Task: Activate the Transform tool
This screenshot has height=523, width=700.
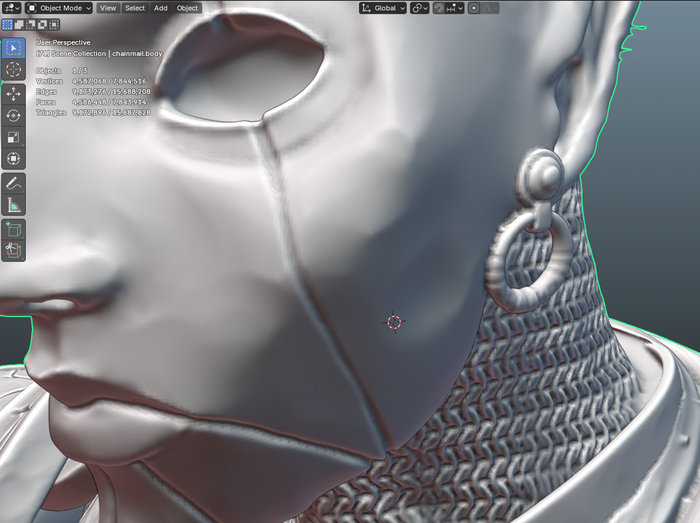Action: click(14, 159)
